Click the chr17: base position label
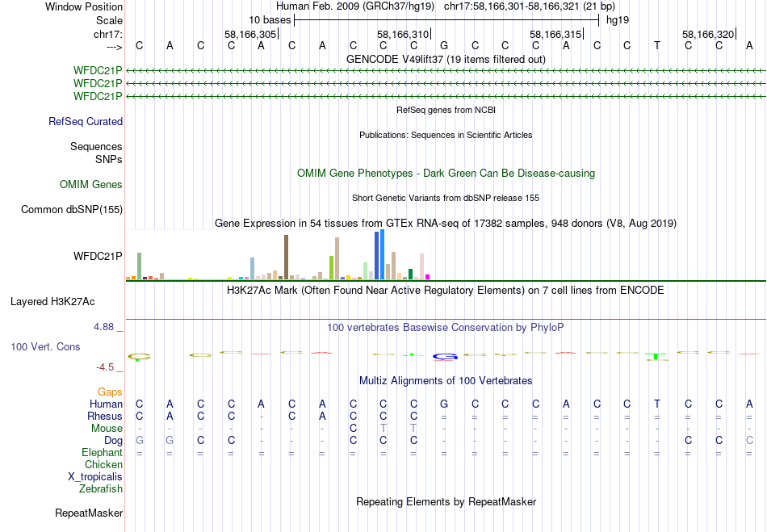 pos(108,34)
